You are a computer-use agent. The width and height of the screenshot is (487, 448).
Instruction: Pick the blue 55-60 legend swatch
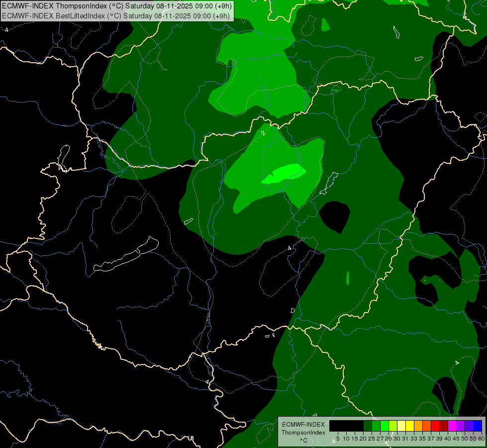point(478,426)
